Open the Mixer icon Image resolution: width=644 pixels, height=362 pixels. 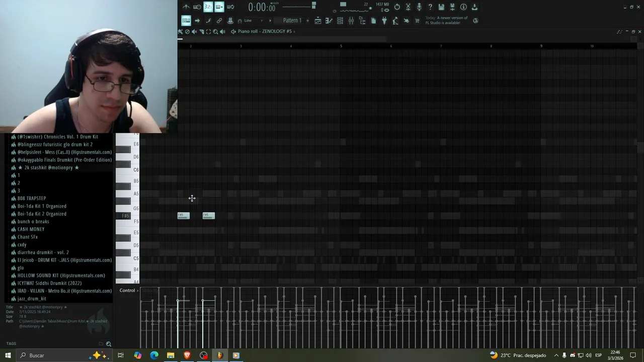coord(351,21)
